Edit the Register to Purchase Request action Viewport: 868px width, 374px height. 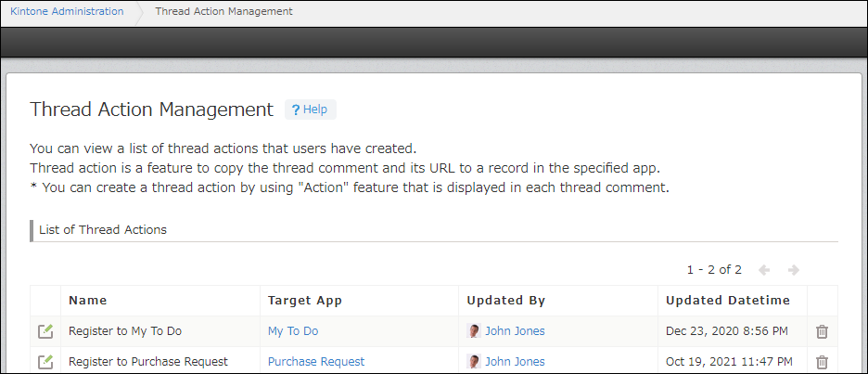pyautogui.click(x=45, y=362)
